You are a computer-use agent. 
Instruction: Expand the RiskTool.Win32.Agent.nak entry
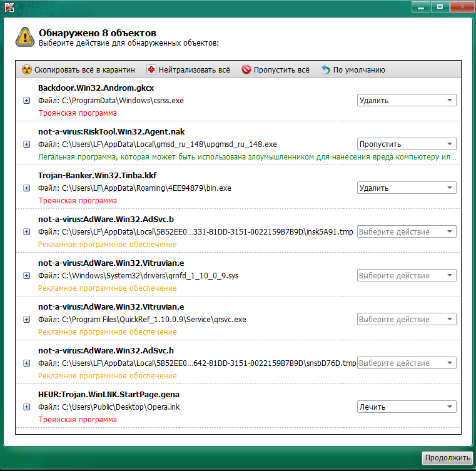coord(27,144)
